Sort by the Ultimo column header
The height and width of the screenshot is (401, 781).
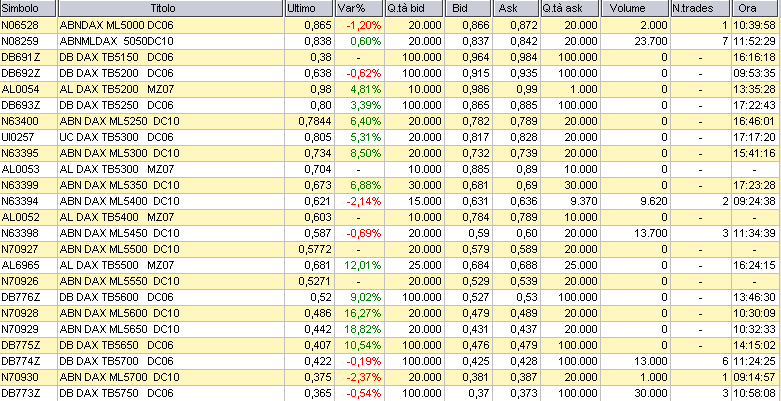point(309,8)
